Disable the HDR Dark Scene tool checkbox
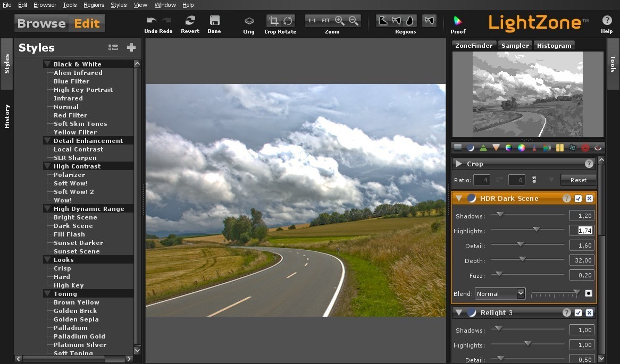Screen dimensions: 620x364 pos(579,198)
